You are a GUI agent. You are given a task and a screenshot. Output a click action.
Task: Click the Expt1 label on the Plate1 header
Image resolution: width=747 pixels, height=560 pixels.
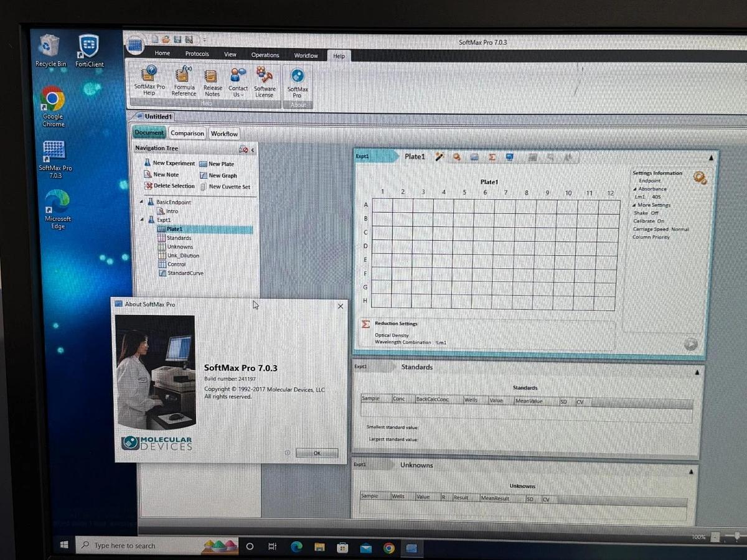pos(362,156)
